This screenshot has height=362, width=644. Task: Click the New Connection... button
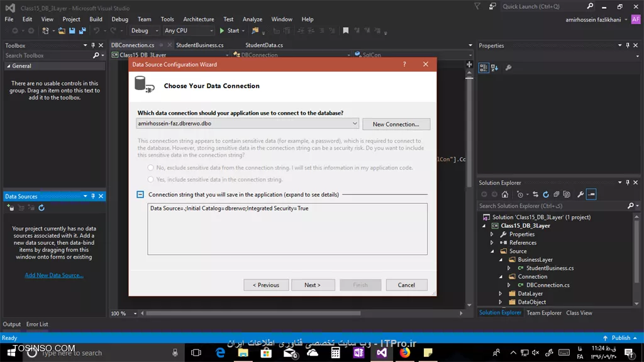[x=396, y=124]
